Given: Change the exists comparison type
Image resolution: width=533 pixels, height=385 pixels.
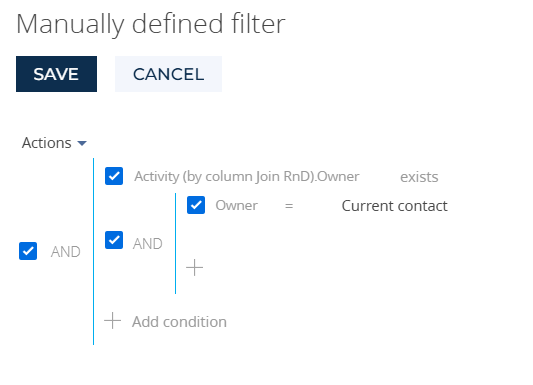Looking at the screenshot, I should [419, 177].
